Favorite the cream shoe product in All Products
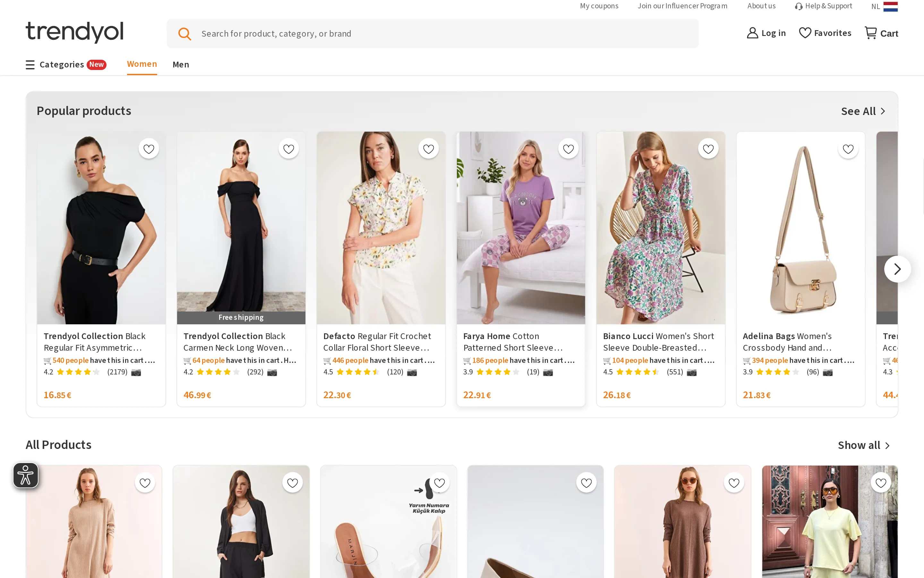Viewport: 924px width, 578px height. tap(586, 483)
